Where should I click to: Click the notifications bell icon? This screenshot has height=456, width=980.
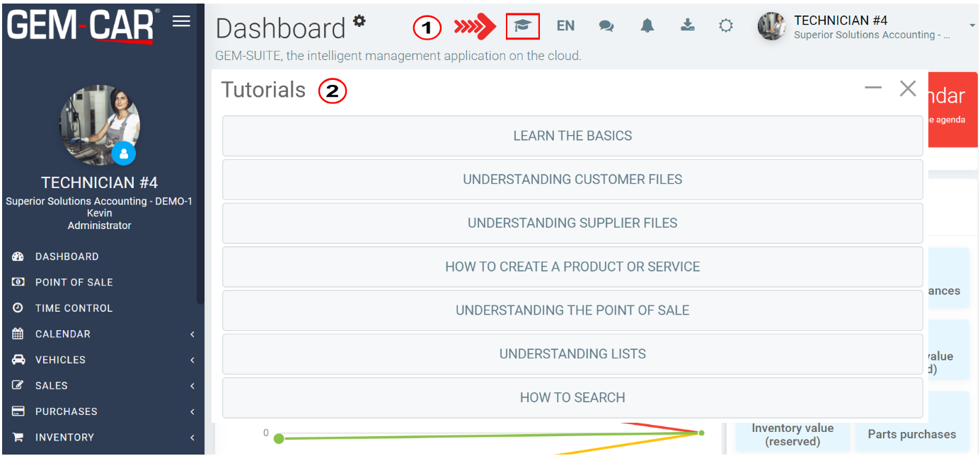pyautogui.click(x=647, y=26)
